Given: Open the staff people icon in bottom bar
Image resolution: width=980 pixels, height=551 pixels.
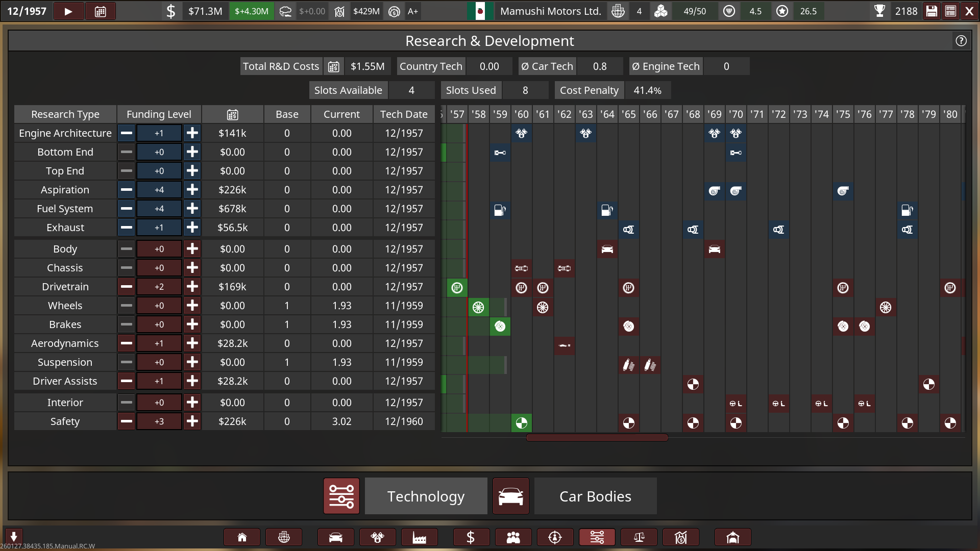Looking at the screenshot, I should point(513,537).
